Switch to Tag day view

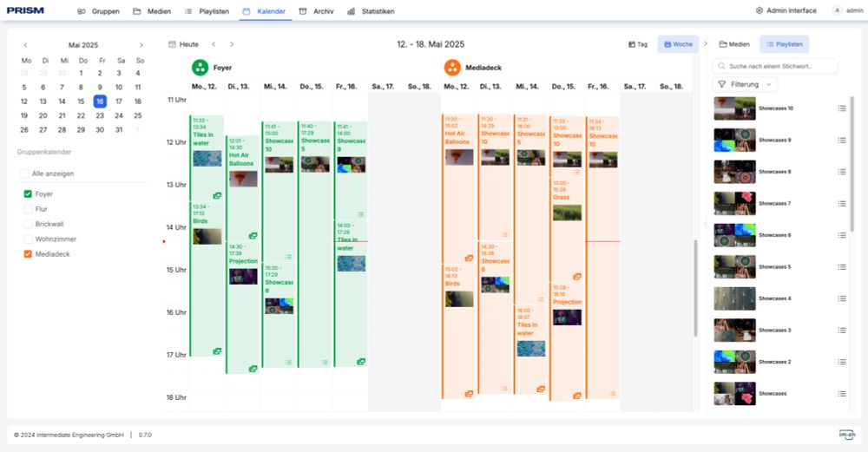(638, 44)
